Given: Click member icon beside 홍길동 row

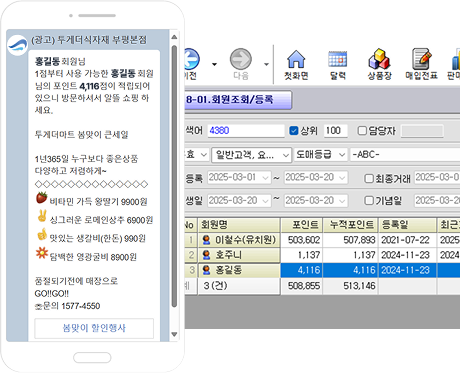Looking at the screenshot, I should (207, 270).
